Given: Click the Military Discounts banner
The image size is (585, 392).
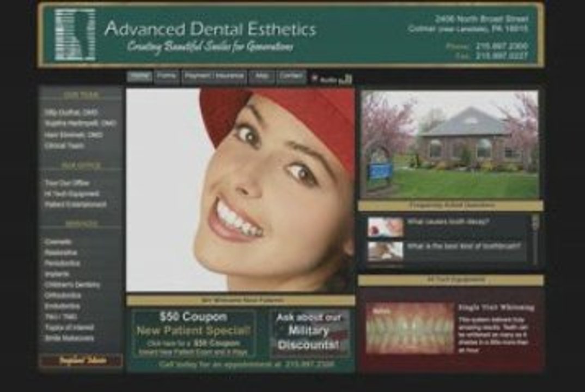Looking at the screenshot, I should click(x=309, y=333).
